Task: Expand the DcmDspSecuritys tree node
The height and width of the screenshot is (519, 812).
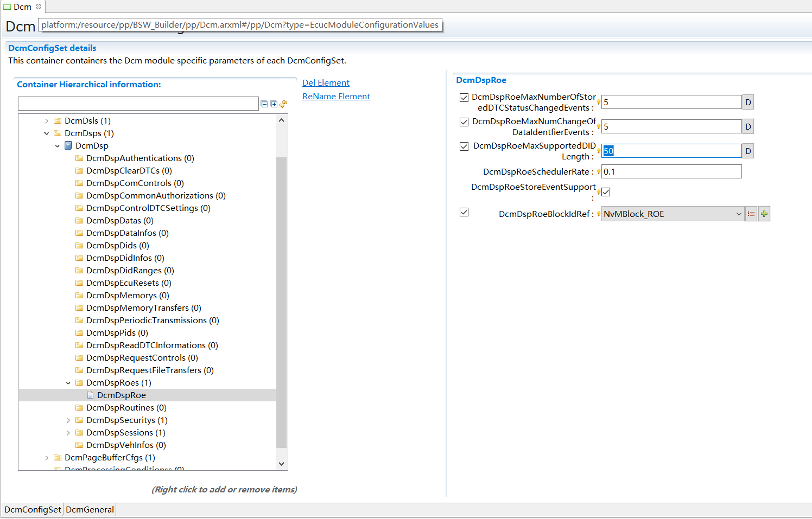Action: [68, 420]
